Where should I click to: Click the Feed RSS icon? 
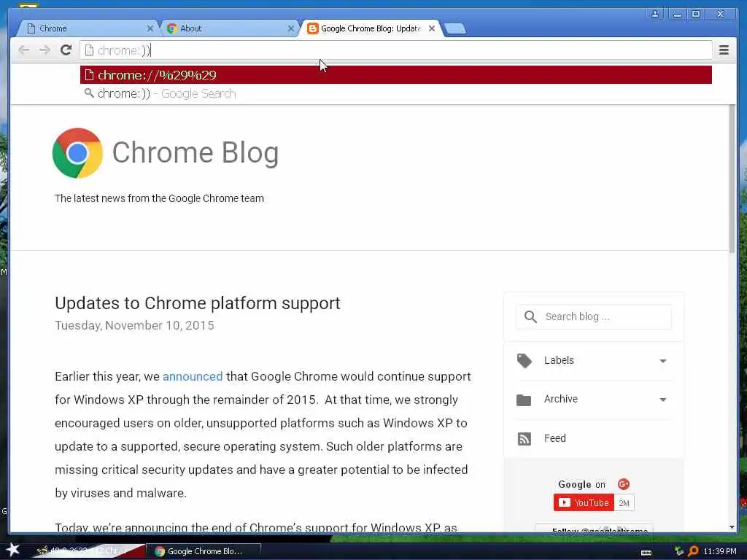(524, 438)
